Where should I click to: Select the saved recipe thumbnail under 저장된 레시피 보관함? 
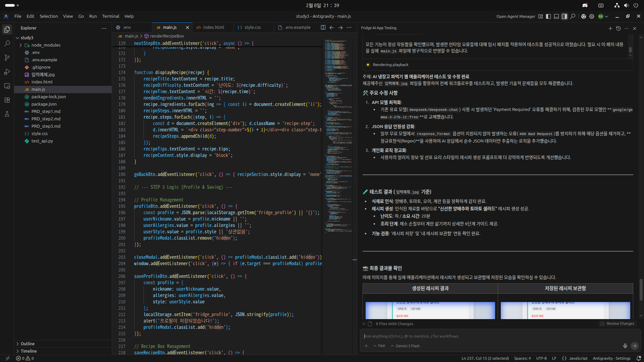pos(565,310)
